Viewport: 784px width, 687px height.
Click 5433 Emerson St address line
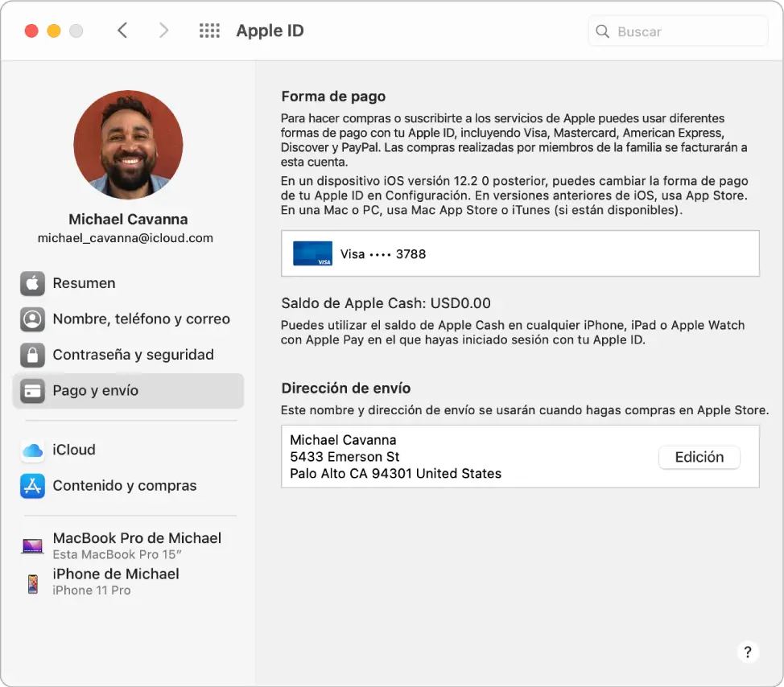click(x=345, y=457)
